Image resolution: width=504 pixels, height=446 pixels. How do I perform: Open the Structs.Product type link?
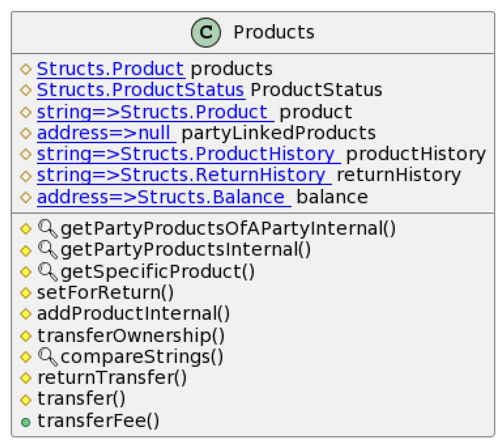(x=110, y=69)
